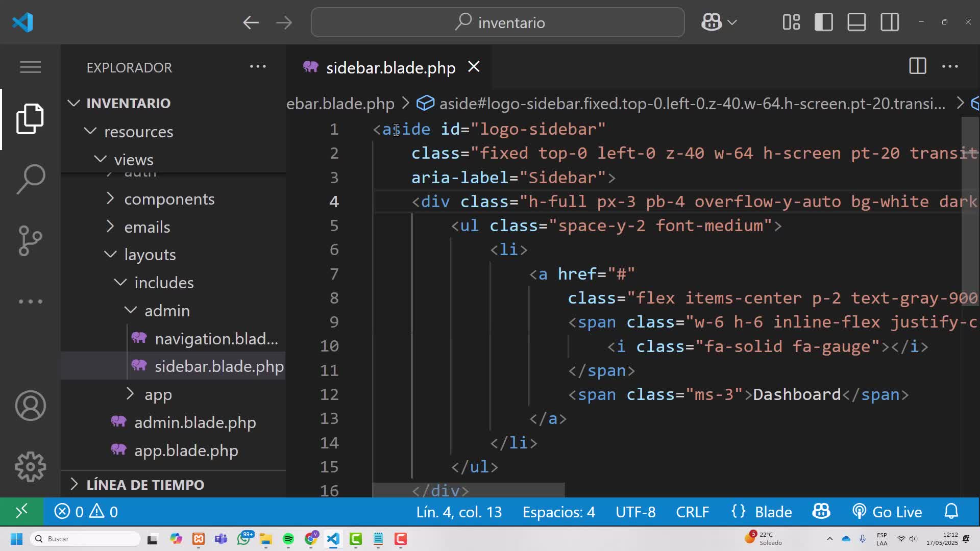Screen dimensions: 980x551
Task: Toggle the secondary side bar visibility
Action: (x=890, y=22)
